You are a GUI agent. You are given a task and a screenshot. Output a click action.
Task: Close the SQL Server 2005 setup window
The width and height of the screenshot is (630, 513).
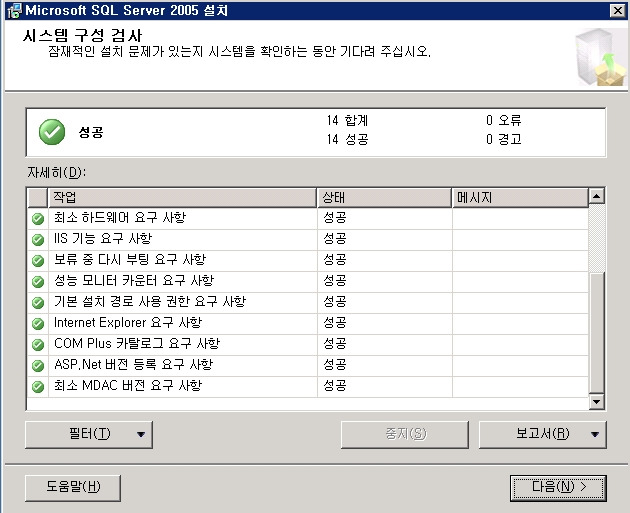(x=617, y=10)
